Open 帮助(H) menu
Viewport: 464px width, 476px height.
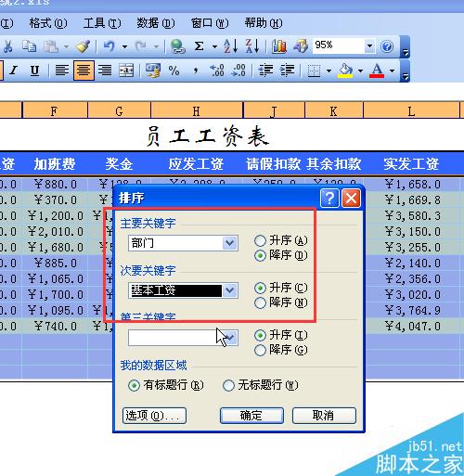(x=264, y=23)
